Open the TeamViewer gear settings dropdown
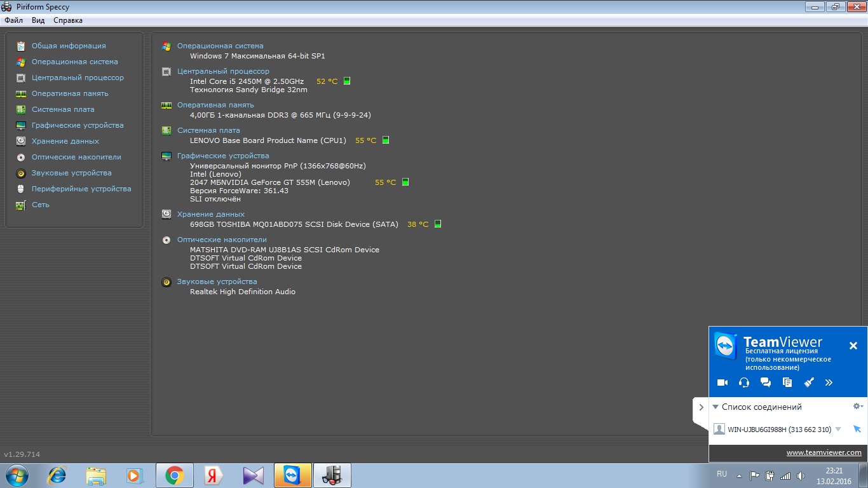Screen dimensions: 868x488 click(x=858, y=406)
